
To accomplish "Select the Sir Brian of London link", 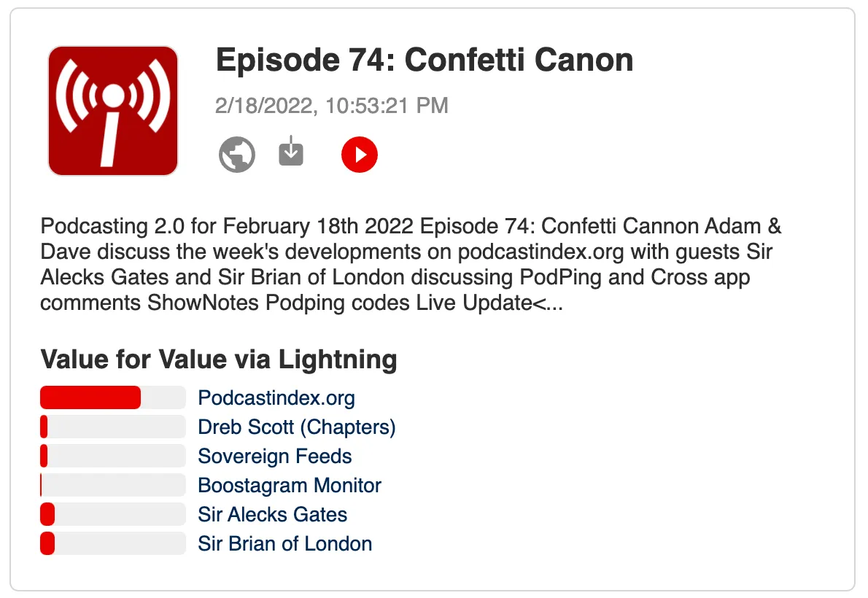I will tap(284, 544).
